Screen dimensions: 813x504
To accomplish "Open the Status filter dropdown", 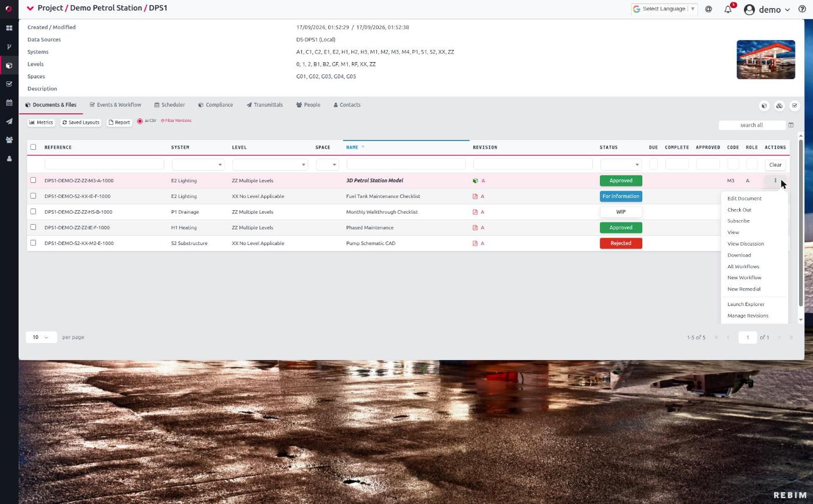I will coord(621,164).
